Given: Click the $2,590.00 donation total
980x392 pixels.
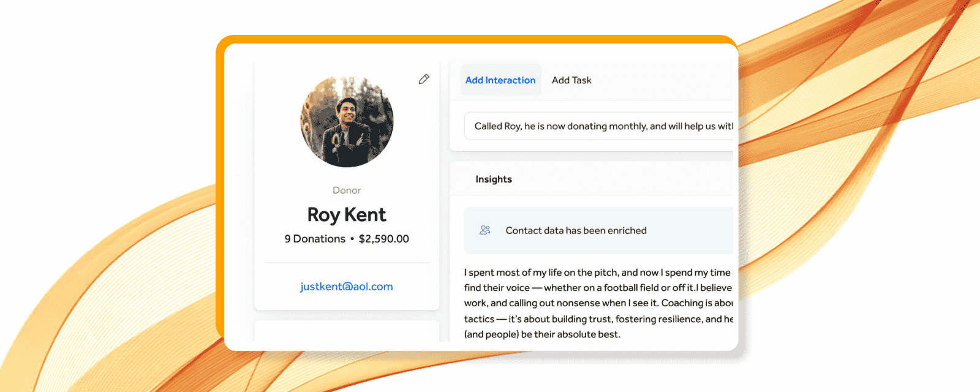Looking at the screenshot, I should [x=384, y=239].
